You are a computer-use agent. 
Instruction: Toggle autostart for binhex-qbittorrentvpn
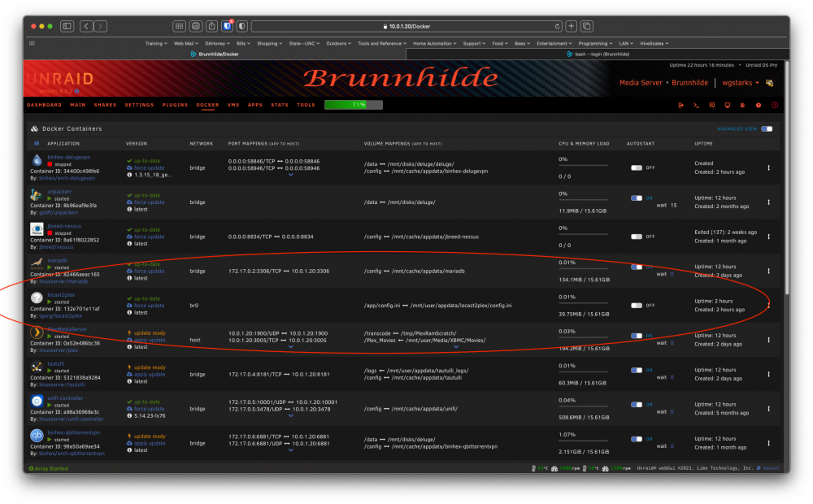637,439
